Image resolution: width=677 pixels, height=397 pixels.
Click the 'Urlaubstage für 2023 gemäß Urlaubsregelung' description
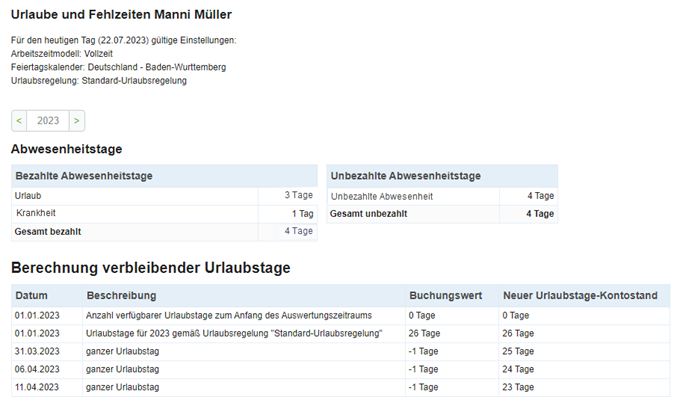[x=234, y=333]
